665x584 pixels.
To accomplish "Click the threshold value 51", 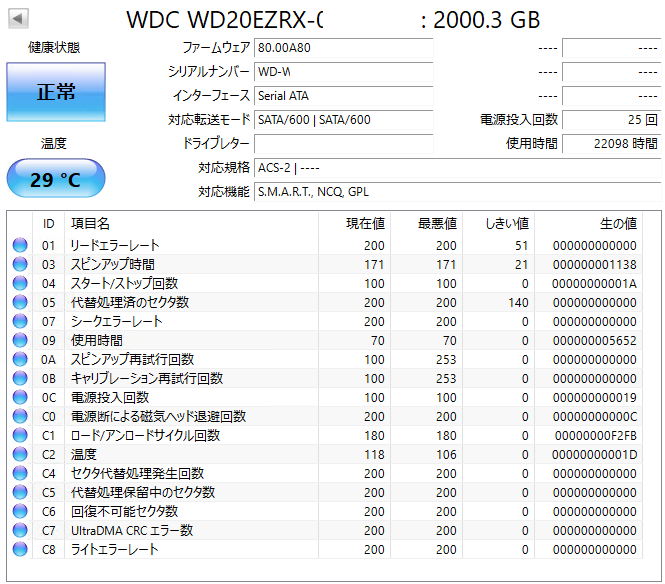I will click(522, 246).
